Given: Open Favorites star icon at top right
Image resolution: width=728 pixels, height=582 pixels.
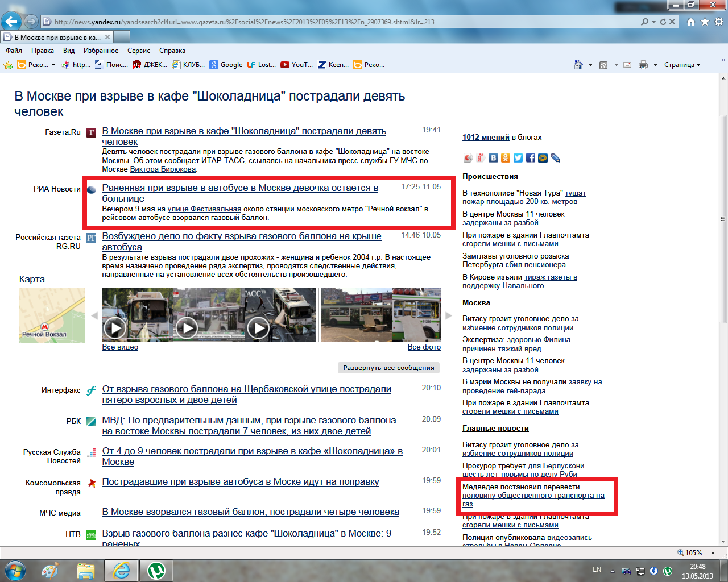Looking at the screenshot, I should point(705,22).
